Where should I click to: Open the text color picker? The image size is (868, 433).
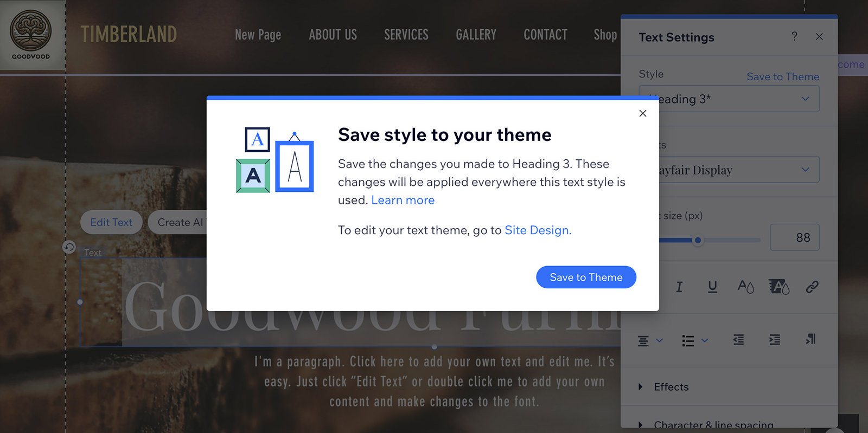coord(745,287)
